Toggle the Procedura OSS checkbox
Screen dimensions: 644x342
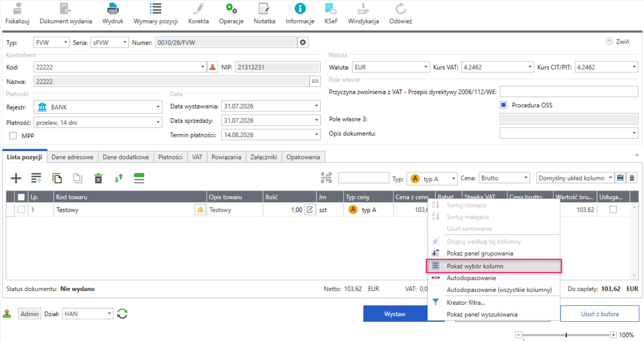tap(504, 105)
